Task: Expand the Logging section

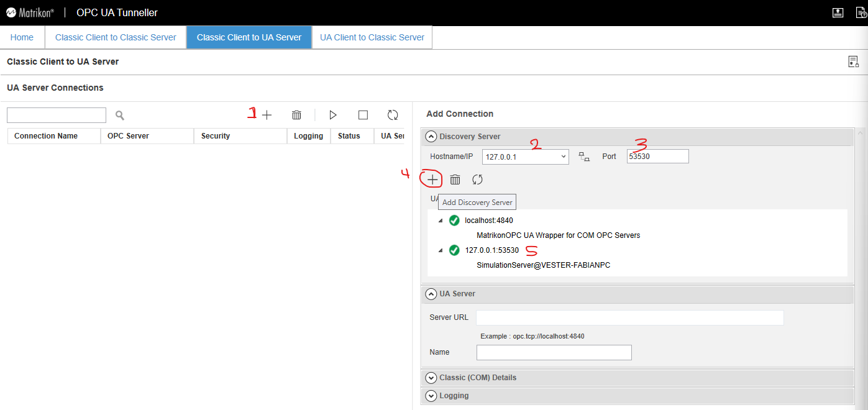Action: pos(431,396)
